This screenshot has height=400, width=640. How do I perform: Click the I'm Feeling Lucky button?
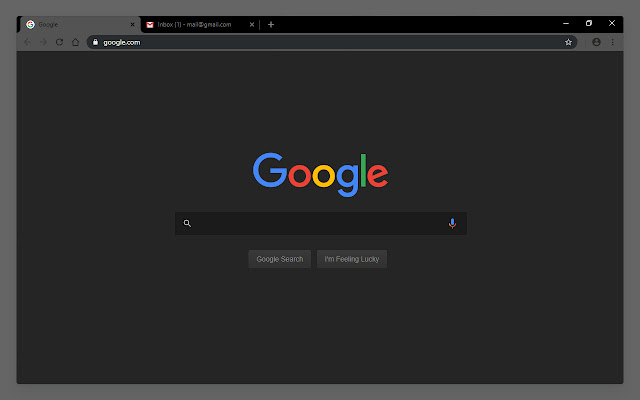tap(352, 259)
